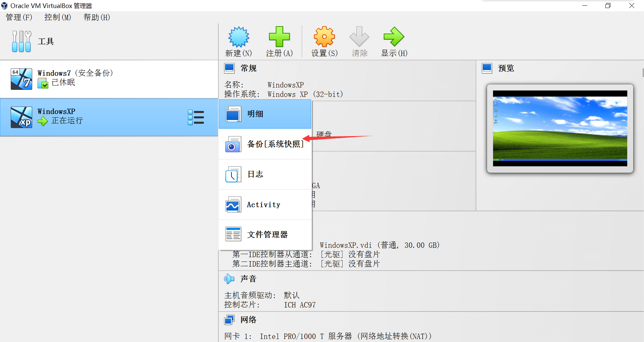The height and width of the screenshot is (342, 644).
Task: Click the 预览 (Preview) title text
Action: 506,68
